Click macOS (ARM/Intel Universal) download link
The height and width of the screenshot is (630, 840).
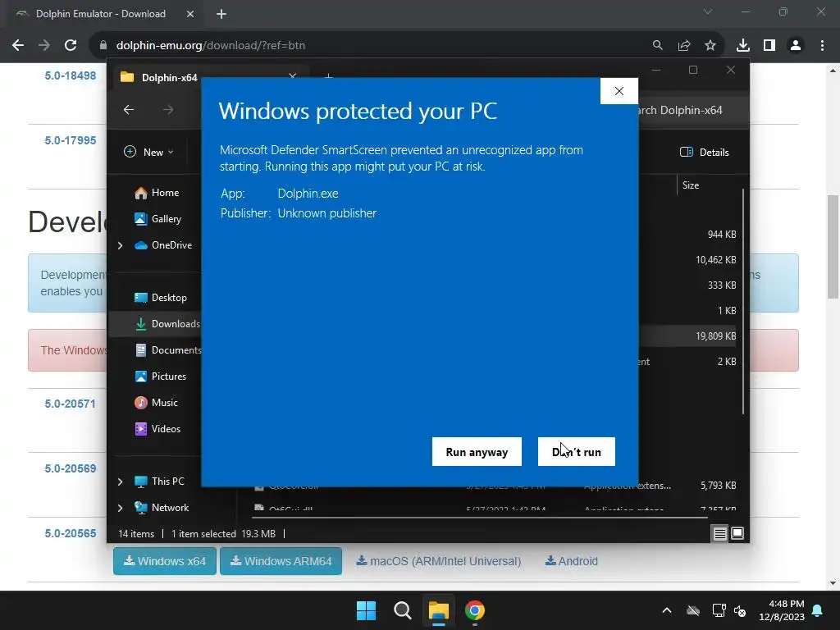439,561
